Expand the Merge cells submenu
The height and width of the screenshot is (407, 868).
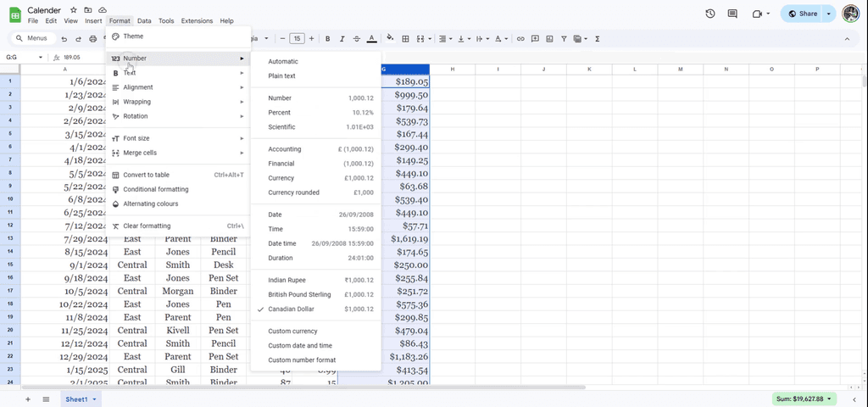point(178,153)
